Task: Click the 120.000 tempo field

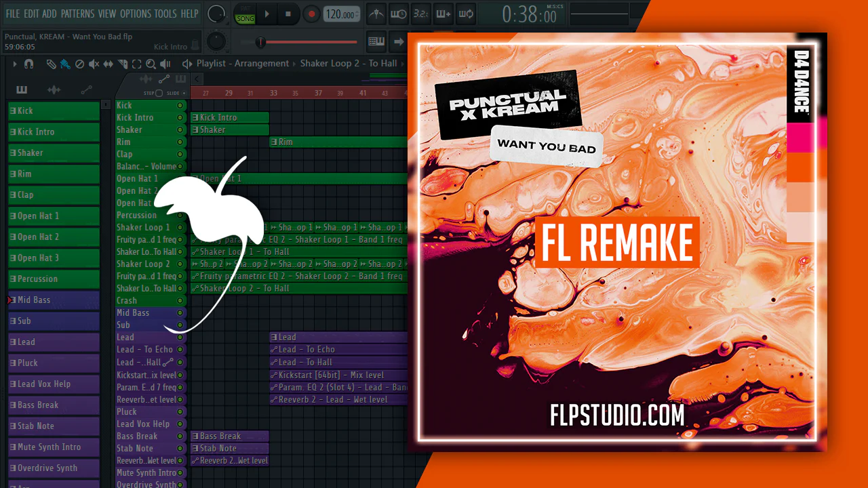Action: (x=342, y=14)
